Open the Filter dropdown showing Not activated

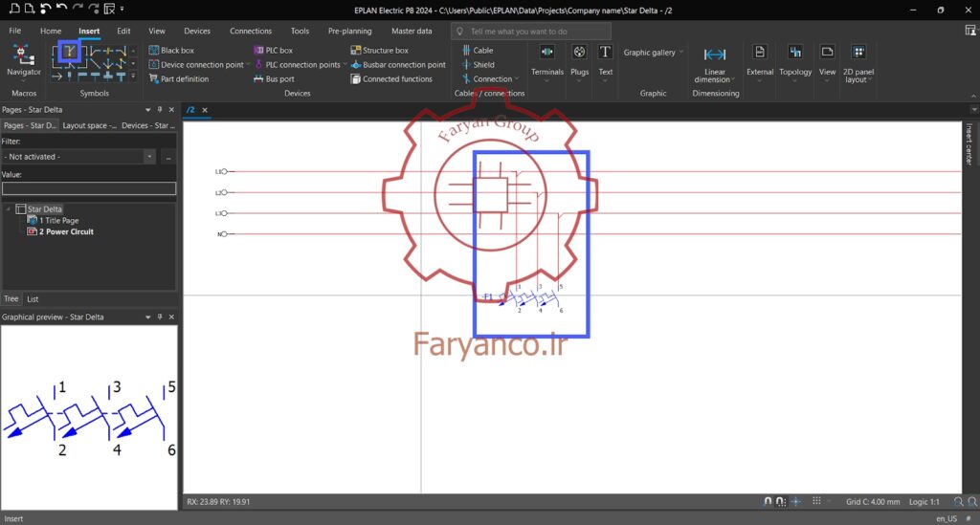tap(78, 157)
